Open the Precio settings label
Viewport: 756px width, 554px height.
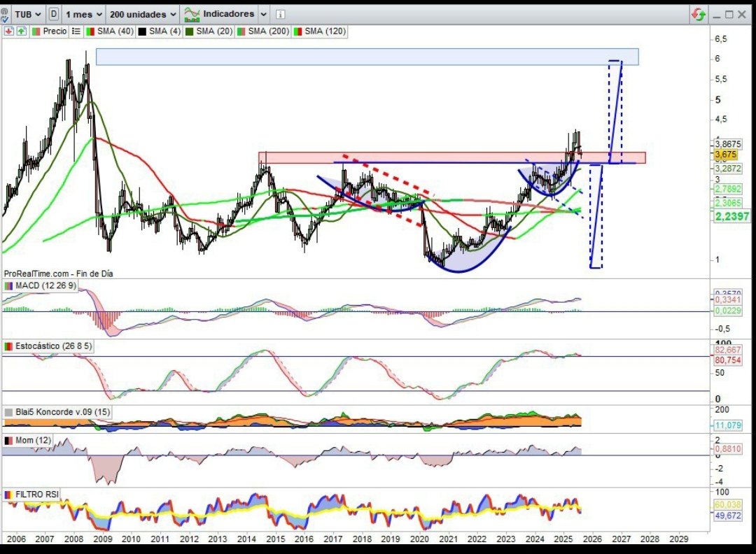pos(55,31)
